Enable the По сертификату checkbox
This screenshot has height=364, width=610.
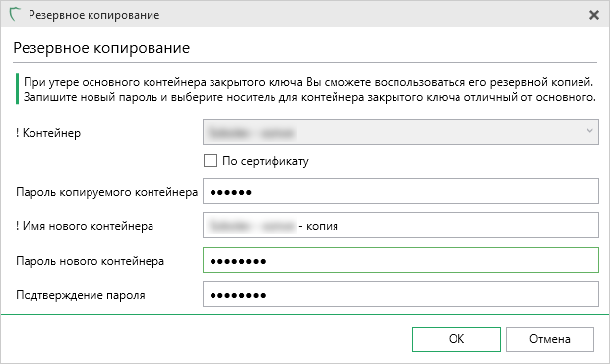pos(211,161)
